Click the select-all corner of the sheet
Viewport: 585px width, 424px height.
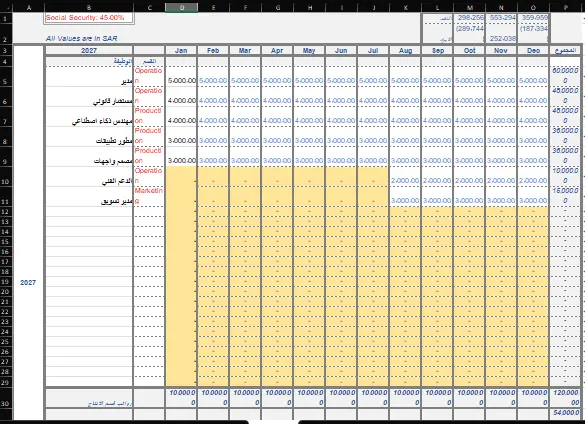point(6,7)
